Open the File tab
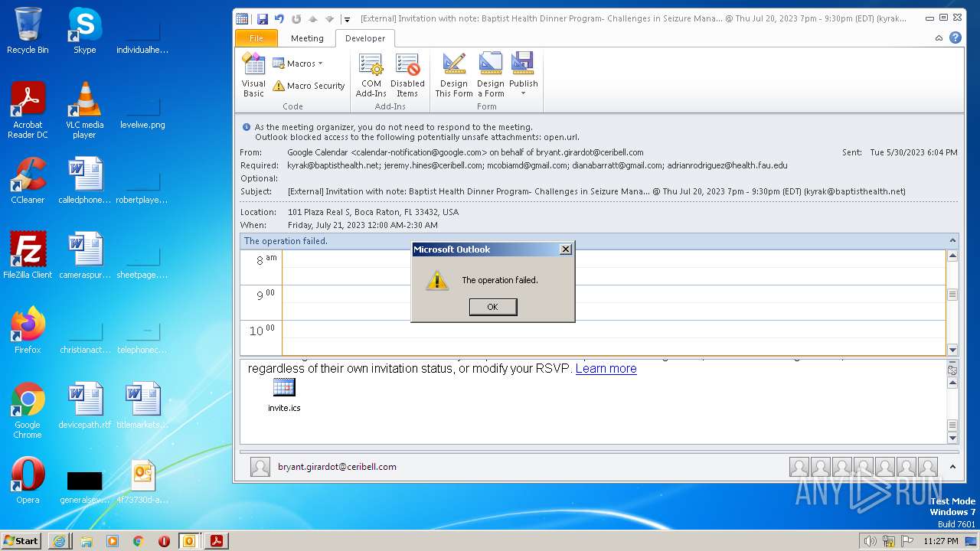This screenshot has width=980, height=551. click(x=256, y=38)
